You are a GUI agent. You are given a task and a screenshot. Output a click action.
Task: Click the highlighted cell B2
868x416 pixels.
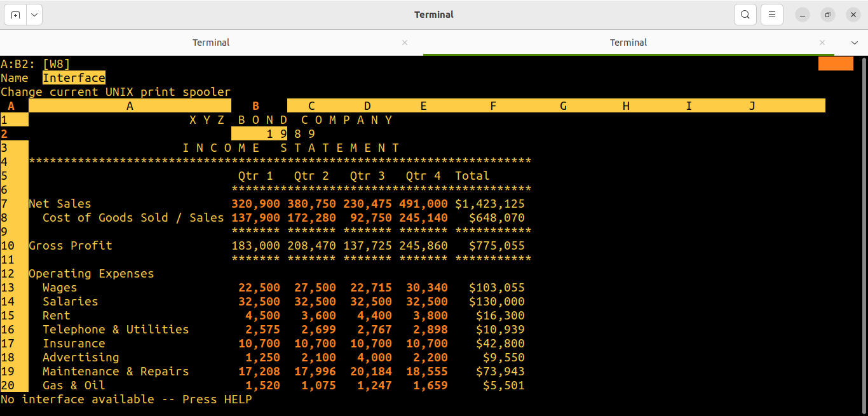pos(259,134)
